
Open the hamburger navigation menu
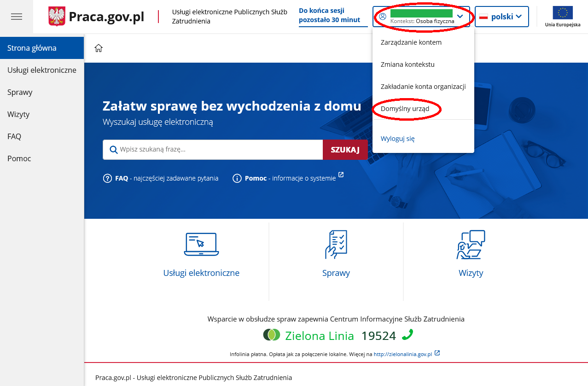point(17,17)
